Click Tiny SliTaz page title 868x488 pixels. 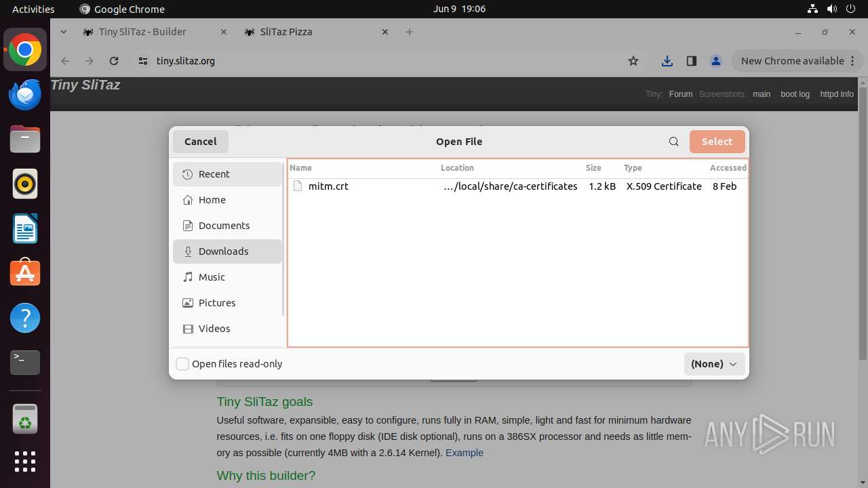tap(85, 85)
